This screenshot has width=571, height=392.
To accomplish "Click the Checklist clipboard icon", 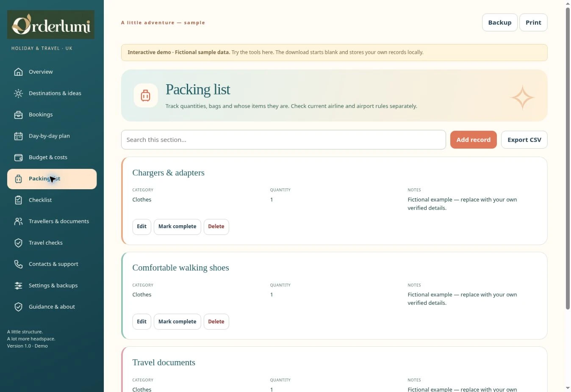I will pyautogui.click(x=18, y=200).
